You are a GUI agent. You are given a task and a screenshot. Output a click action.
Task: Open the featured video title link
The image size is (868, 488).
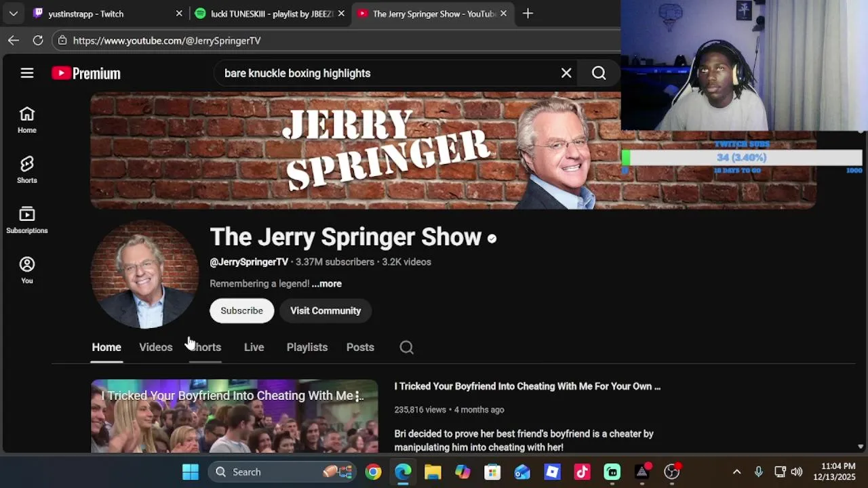(528, 386)
